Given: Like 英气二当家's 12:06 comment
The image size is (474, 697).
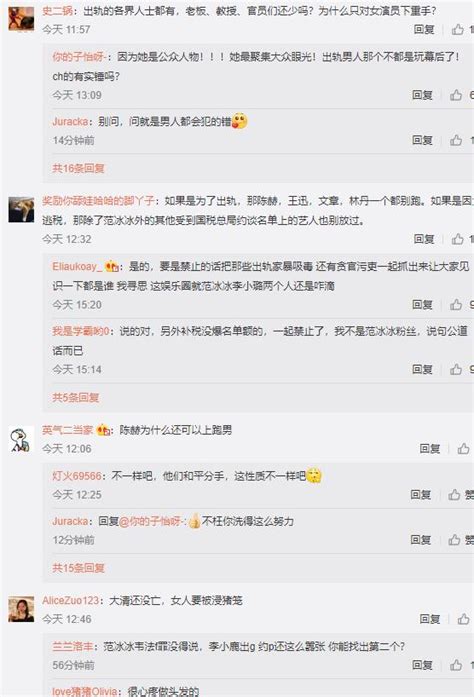Looking at the screenshot, I should pos(463,449).
